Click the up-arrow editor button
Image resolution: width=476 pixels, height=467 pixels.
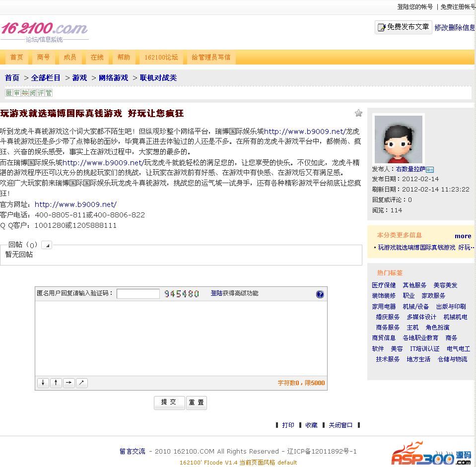(x=56, y=383)
